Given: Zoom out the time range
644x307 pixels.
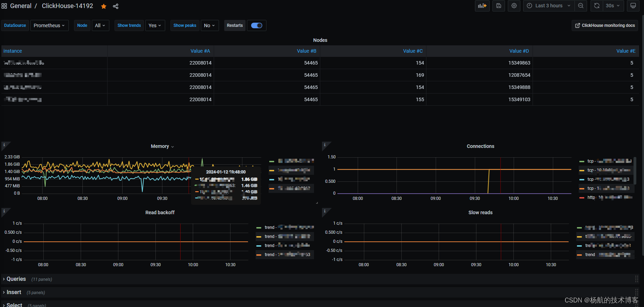Looking at the screenshot, I should [581, 6].
